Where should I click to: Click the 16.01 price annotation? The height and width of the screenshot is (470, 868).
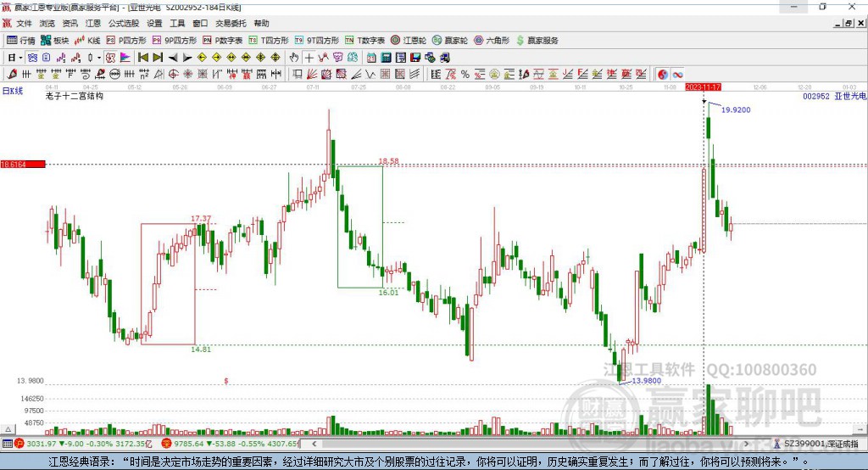388,292
